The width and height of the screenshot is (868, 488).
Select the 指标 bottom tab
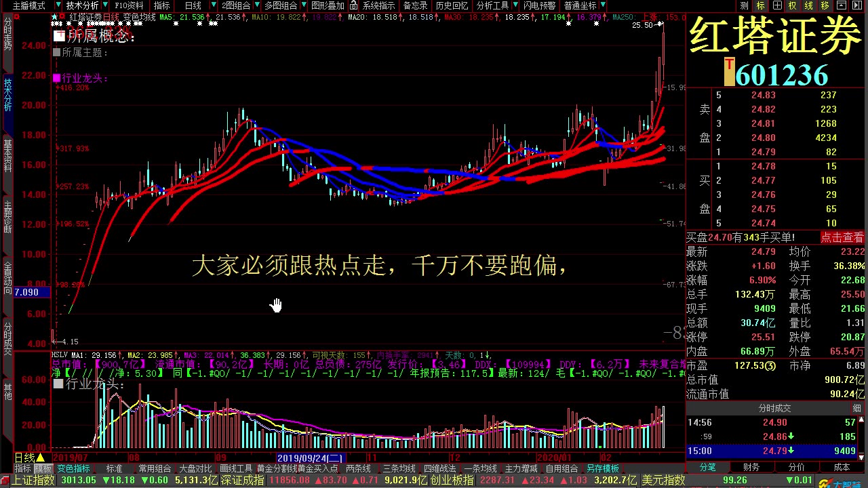(x=23, y=468)
